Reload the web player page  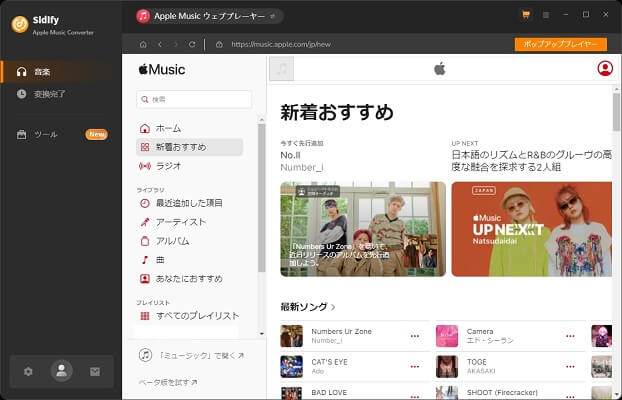[x=192, y=44]
